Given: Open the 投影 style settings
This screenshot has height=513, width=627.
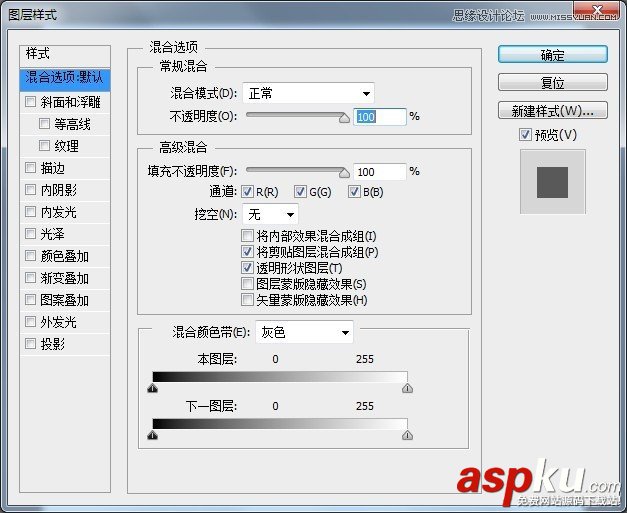Looking at the screenshot, I should pyautogui.click(x=52, y=344).
